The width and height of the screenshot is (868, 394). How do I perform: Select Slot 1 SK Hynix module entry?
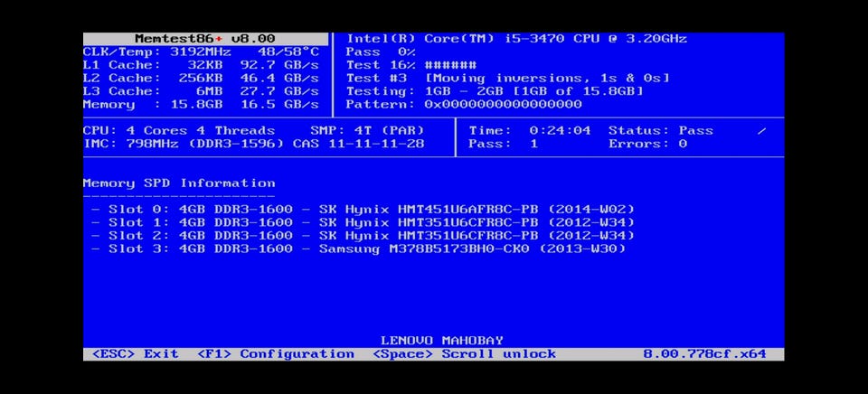click(363, 222)
